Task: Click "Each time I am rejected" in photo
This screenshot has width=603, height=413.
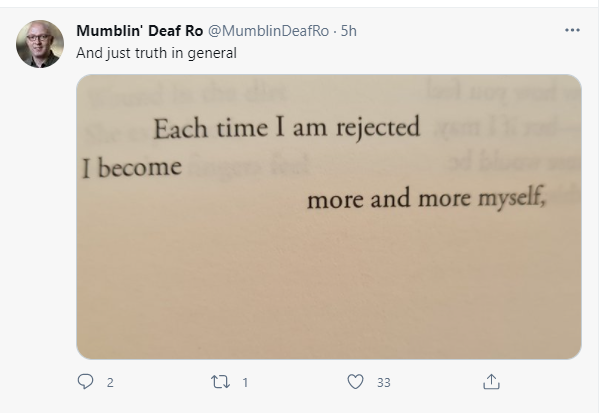Action: click(286, 129)
